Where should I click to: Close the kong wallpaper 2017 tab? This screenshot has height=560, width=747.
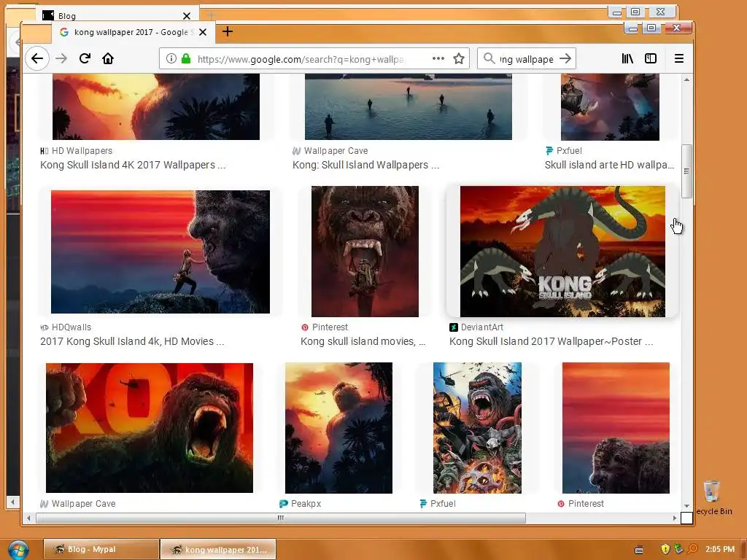[203, 32]
